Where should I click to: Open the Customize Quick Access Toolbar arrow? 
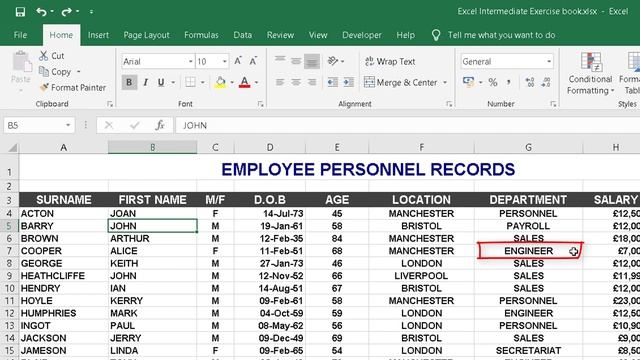point(91,12)
